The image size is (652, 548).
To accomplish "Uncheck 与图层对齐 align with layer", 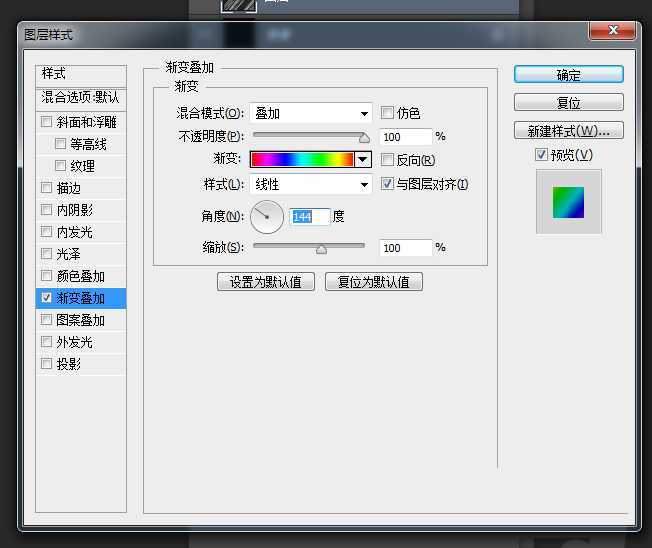I will pyautogui.click(x=388, y=184).
